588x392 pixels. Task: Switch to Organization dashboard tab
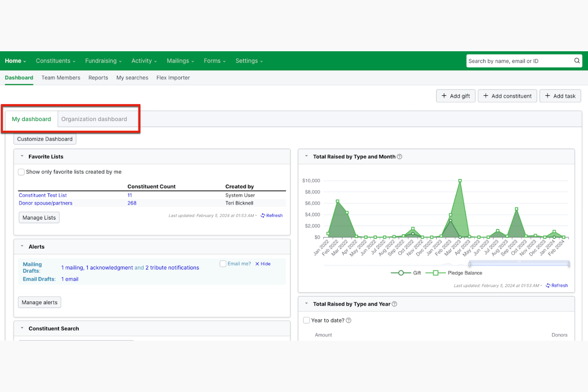[x=94, y=119]
